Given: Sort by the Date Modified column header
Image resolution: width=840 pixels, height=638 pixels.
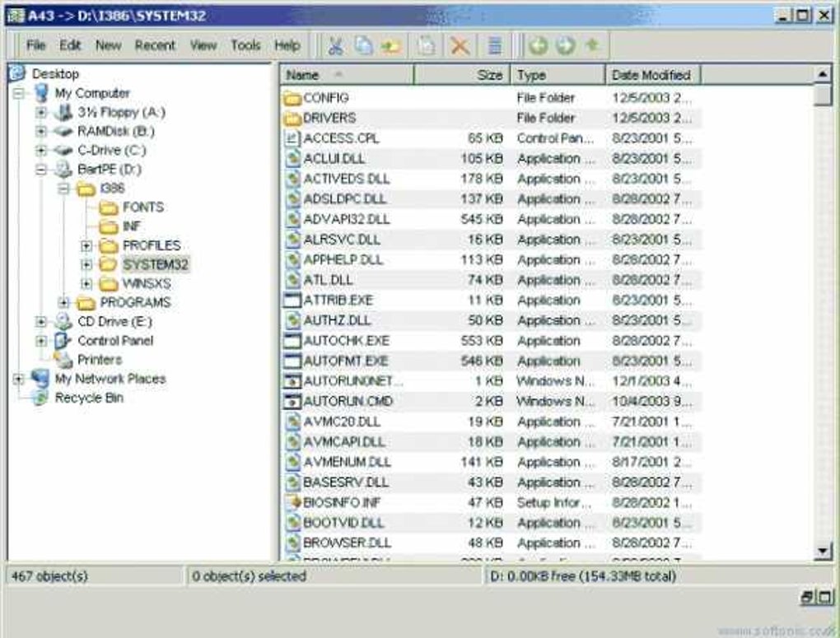Looking at the screenshot, I should point(653,75).
